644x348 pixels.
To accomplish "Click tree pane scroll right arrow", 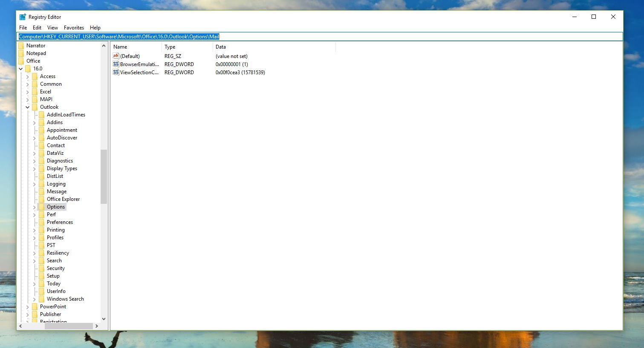I will click(97, 326).
